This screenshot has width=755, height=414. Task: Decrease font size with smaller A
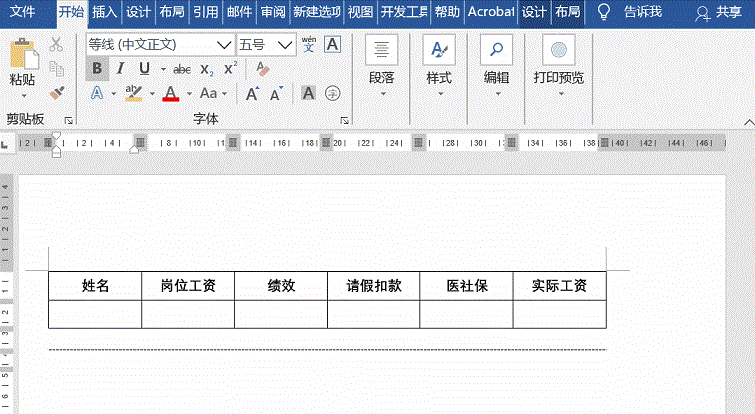pyautogui.click(x=276, y=94)
